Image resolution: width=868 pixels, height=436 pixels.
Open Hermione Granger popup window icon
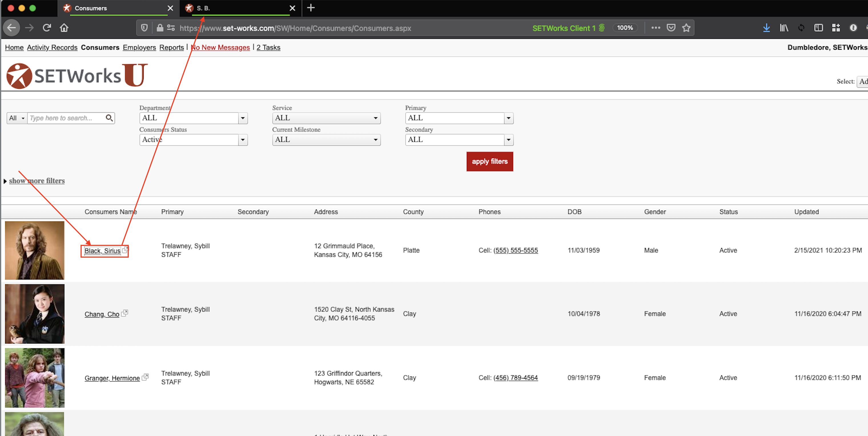(x=145, y=377)
